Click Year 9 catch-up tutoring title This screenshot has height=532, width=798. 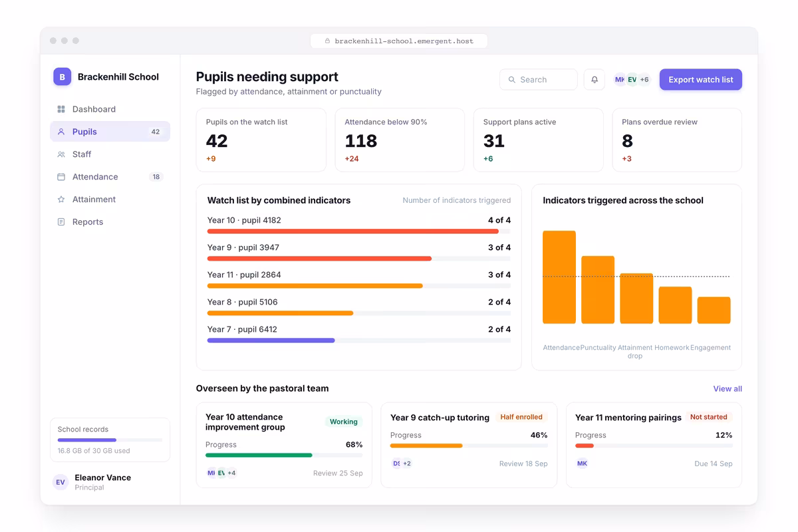click(440, 418)
